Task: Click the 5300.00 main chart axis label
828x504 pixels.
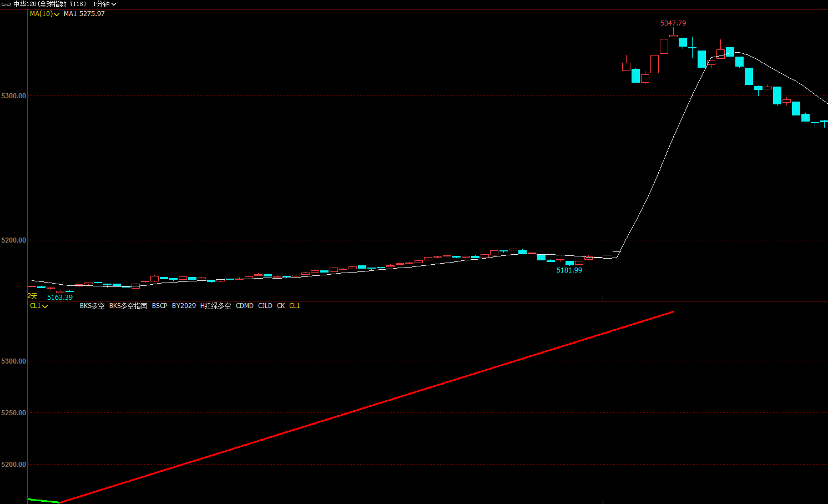Action: [x=14, y=96]
